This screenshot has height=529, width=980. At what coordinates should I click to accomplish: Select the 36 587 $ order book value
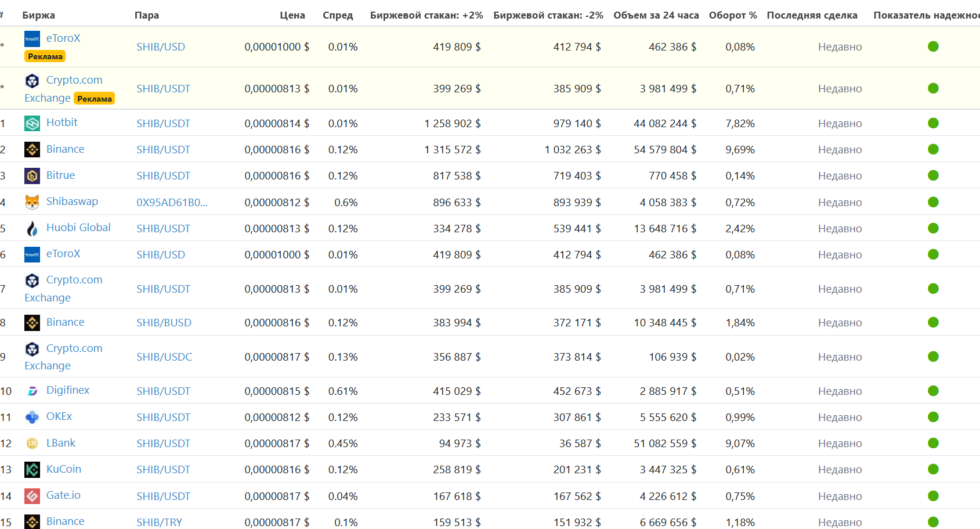tap(580, 444)
